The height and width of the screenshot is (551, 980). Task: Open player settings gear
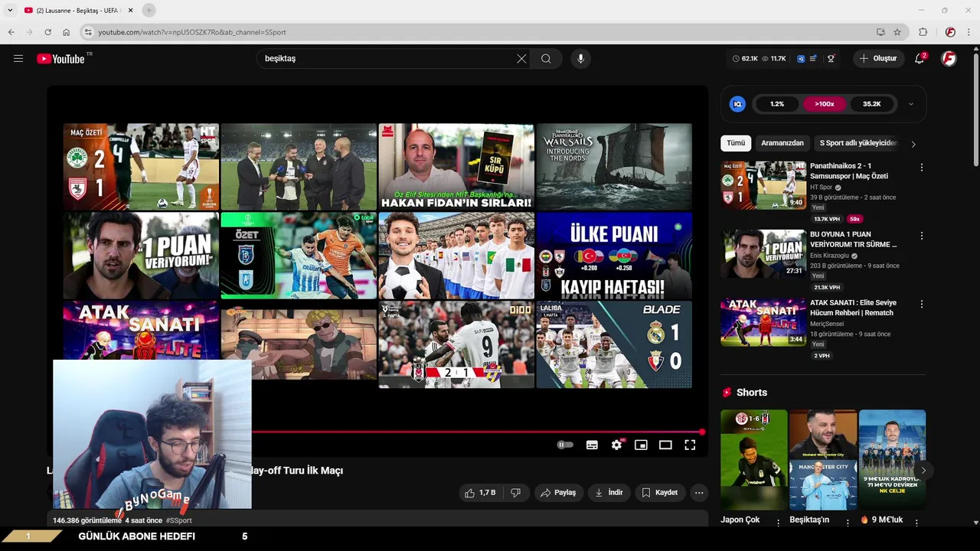tap(616, 445)
